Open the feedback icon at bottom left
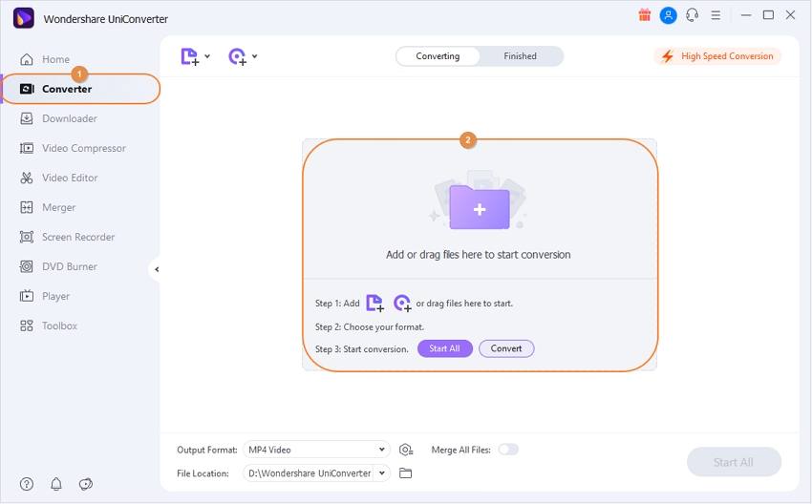The image size is (812, 504). point(85,484)
